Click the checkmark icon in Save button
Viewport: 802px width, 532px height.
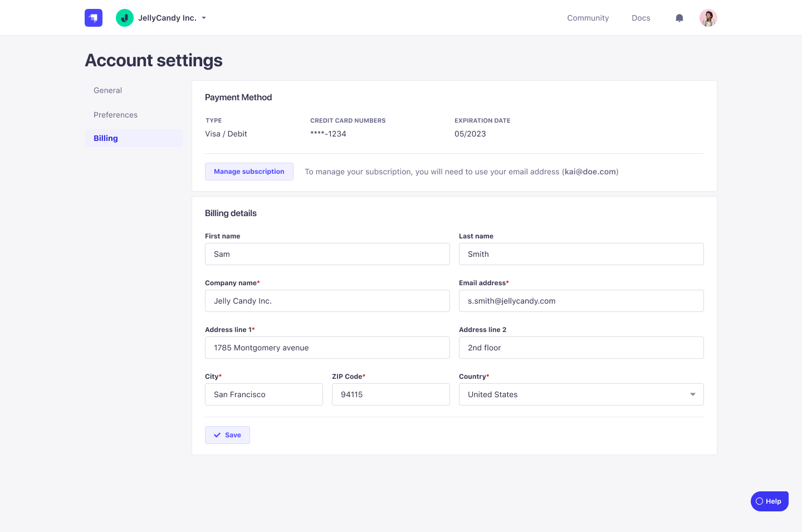[x=218, y=435]
